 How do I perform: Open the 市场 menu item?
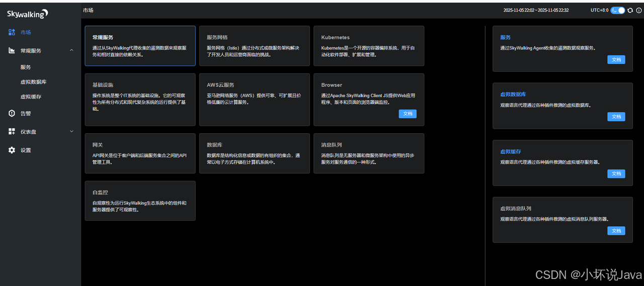coord(40,32)
